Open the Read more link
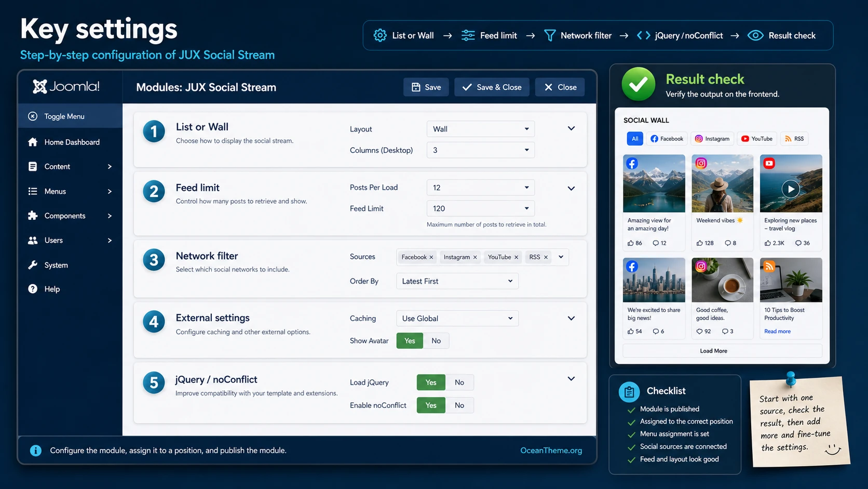The height and width of the screenshot is (489, 868). click(777, 332)
